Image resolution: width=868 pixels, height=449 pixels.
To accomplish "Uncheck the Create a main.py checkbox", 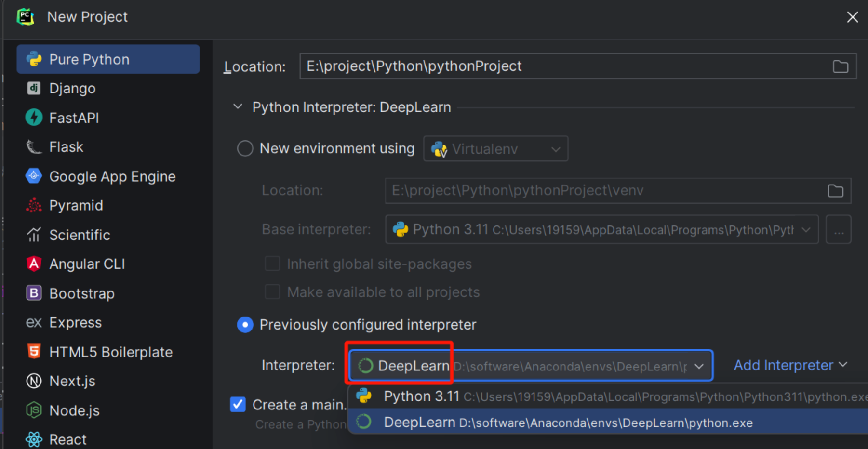I will point(238,404).
